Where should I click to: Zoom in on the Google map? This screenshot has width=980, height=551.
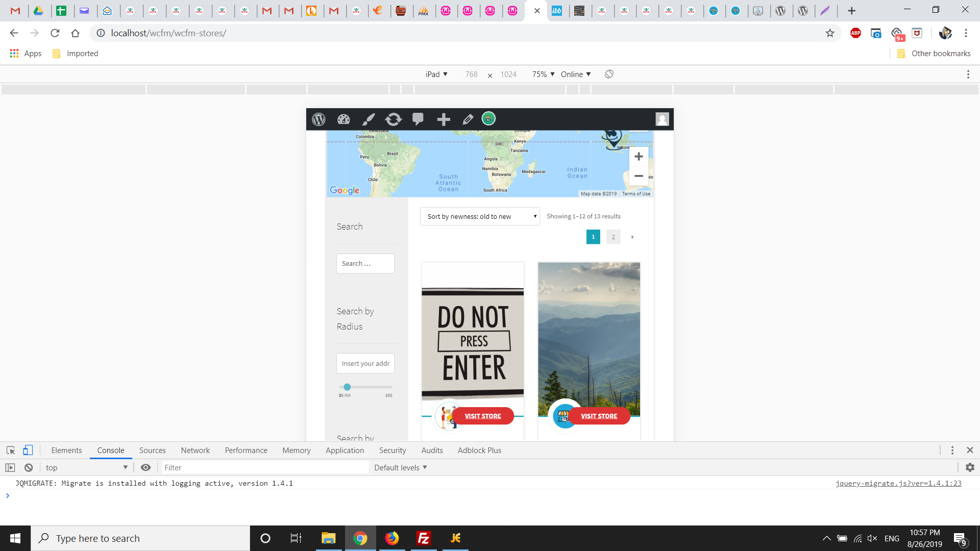click(639, 157)
